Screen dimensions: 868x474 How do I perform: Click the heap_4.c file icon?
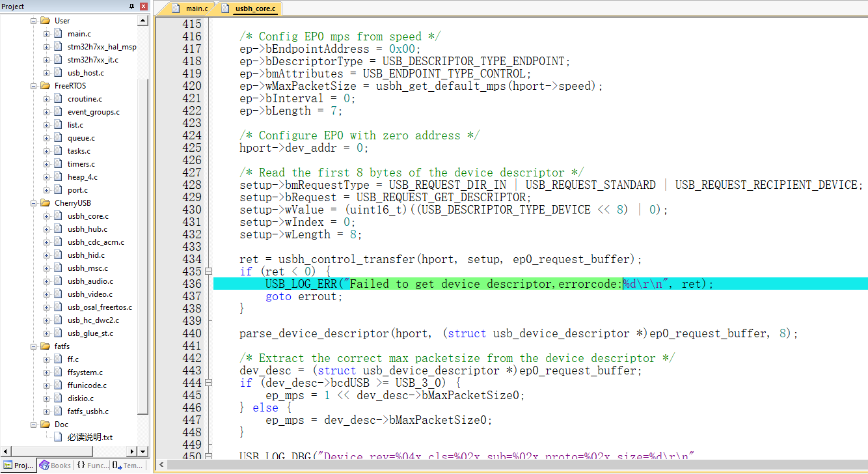pyautogui.click(x=59, y=177)
